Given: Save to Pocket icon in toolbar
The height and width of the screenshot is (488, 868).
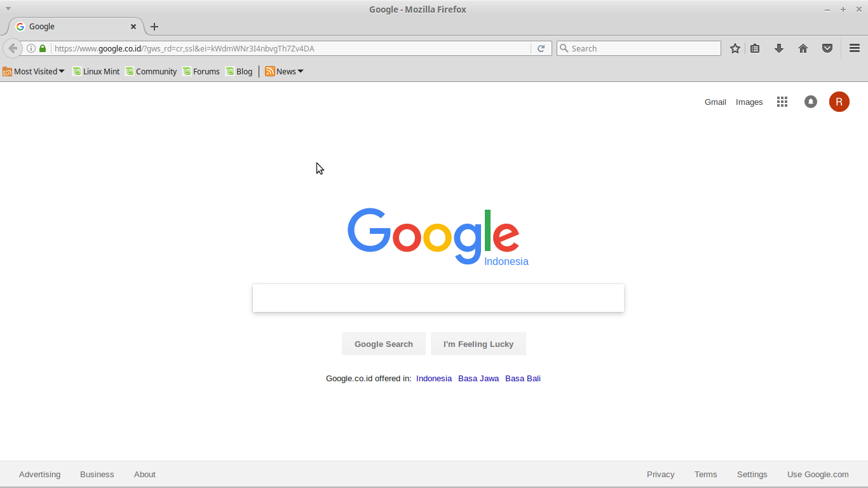Looking at the screenshot, I should coord(827,48).
